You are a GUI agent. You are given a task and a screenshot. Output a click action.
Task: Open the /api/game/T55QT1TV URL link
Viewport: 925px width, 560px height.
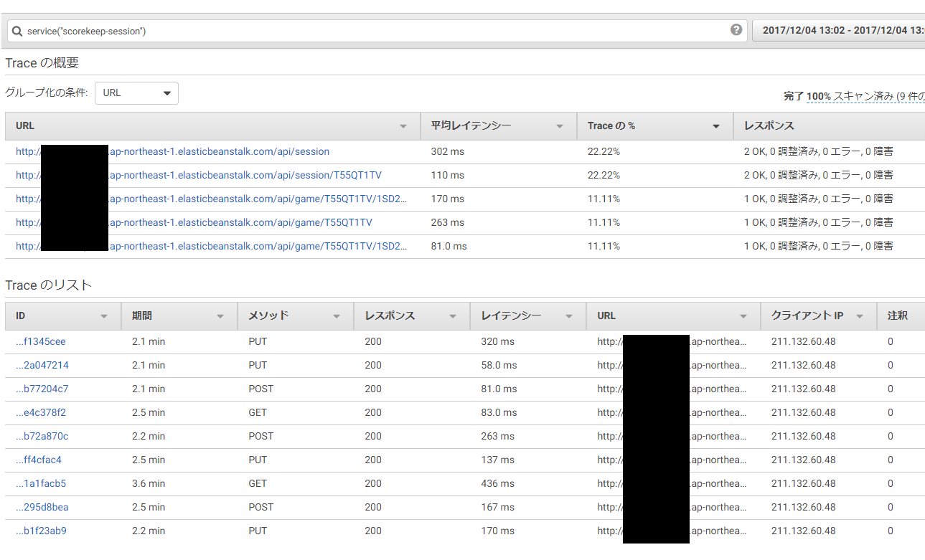pos(194,222)
